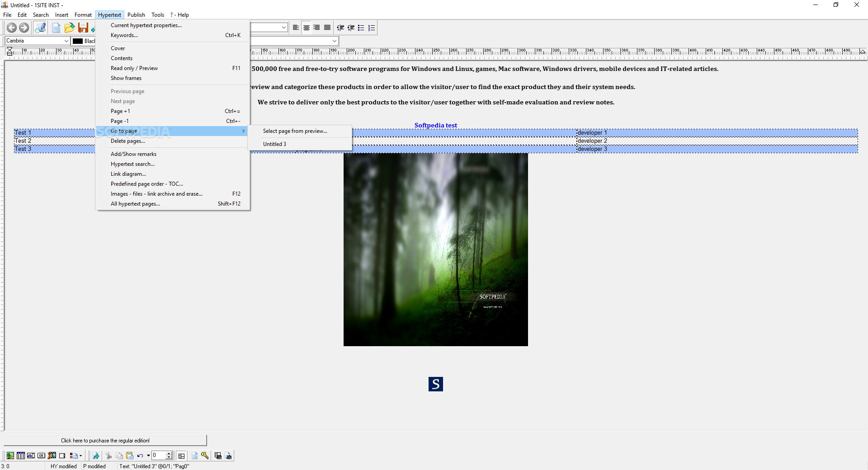Open the File menu
Viewport: 868px width, 470px height.
(x=7, y=15)
